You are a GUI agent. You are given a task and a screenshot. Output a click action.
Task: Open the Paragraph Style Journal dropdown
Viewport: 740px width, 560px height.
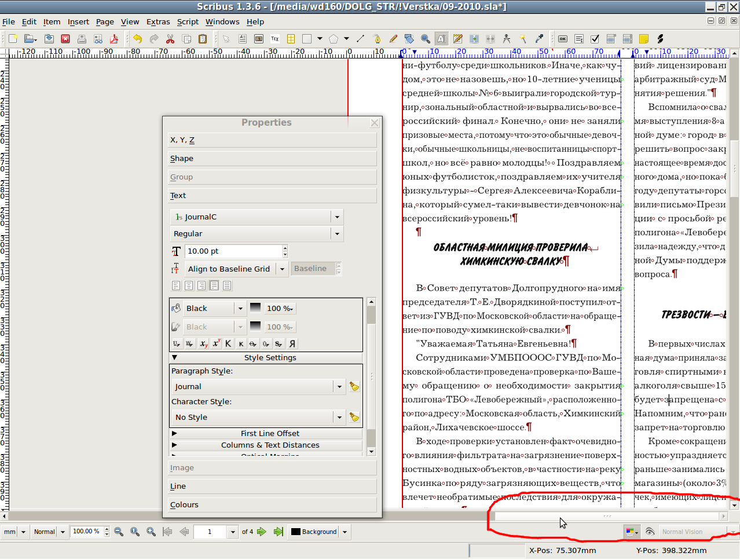coord(339,387)
